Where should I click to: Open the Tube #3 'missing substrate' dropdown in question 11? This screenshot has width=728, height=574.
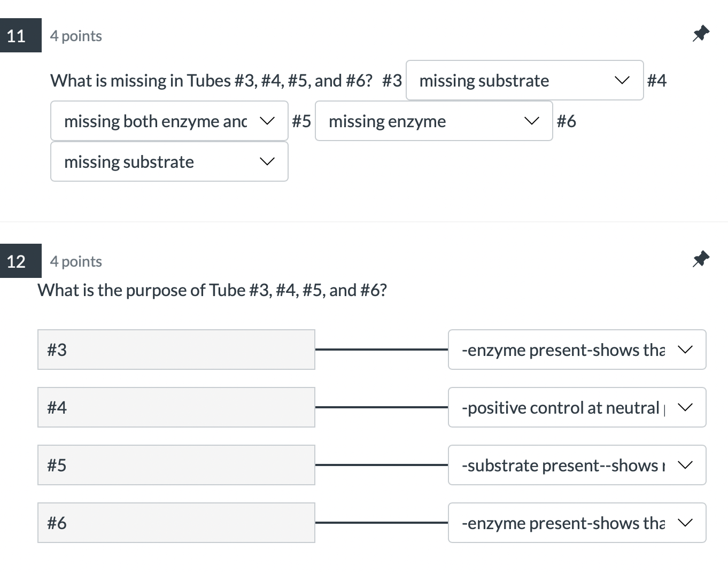tap(524, 80)
